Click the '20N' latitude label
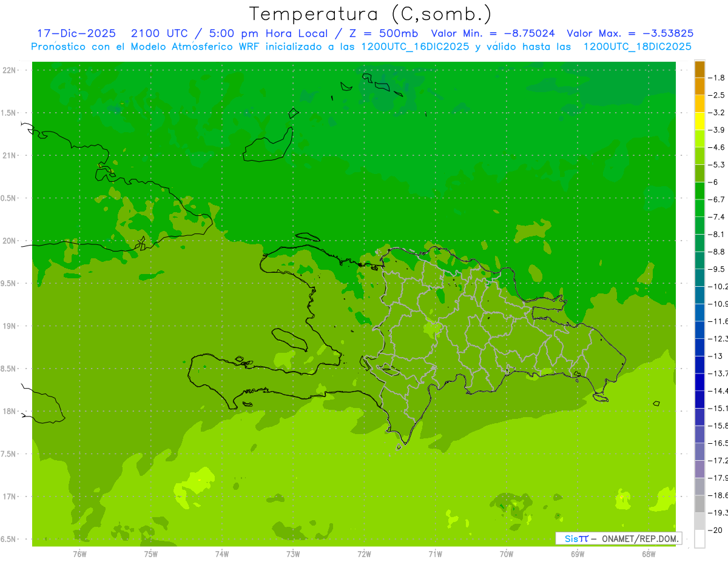This screenshot has height=562, width=728. point(10,241)
